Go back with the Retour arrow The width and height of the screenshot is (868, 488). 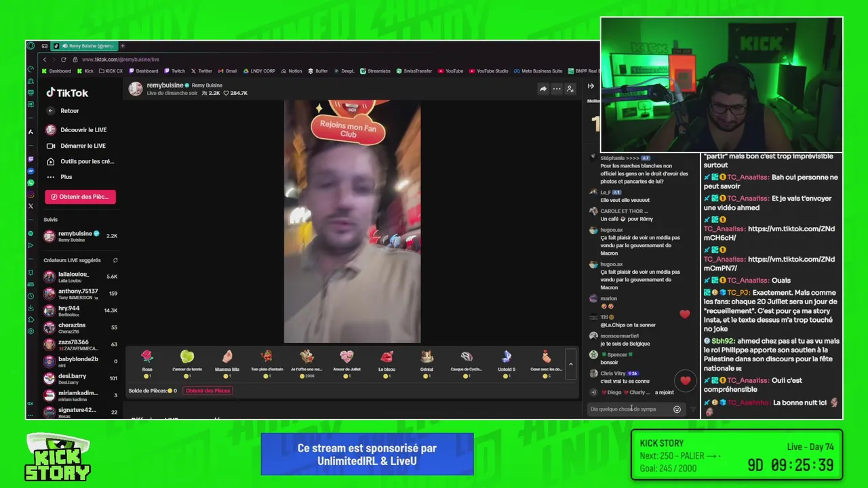50,110
